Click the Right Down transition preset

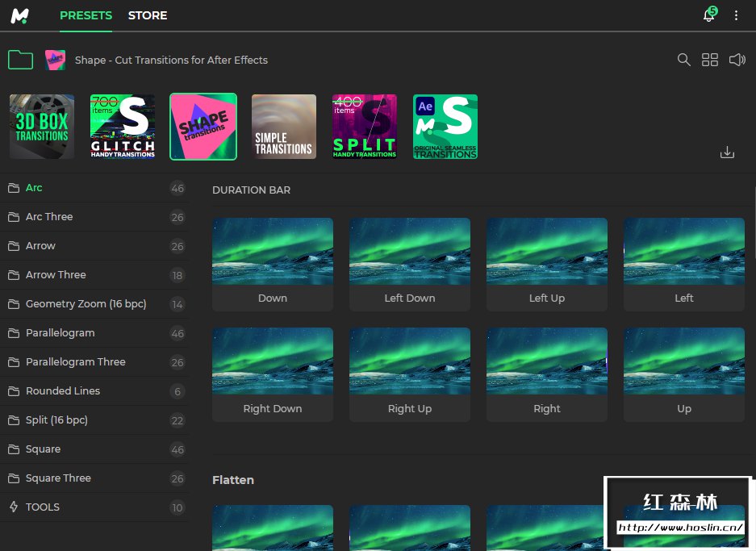pyautogui.click(x=273, y=374)
